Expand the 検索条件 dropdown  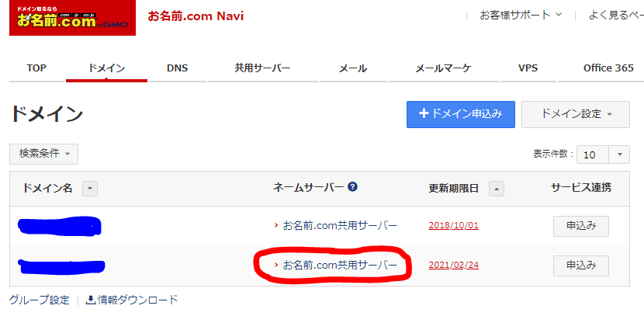click(43, 154)
